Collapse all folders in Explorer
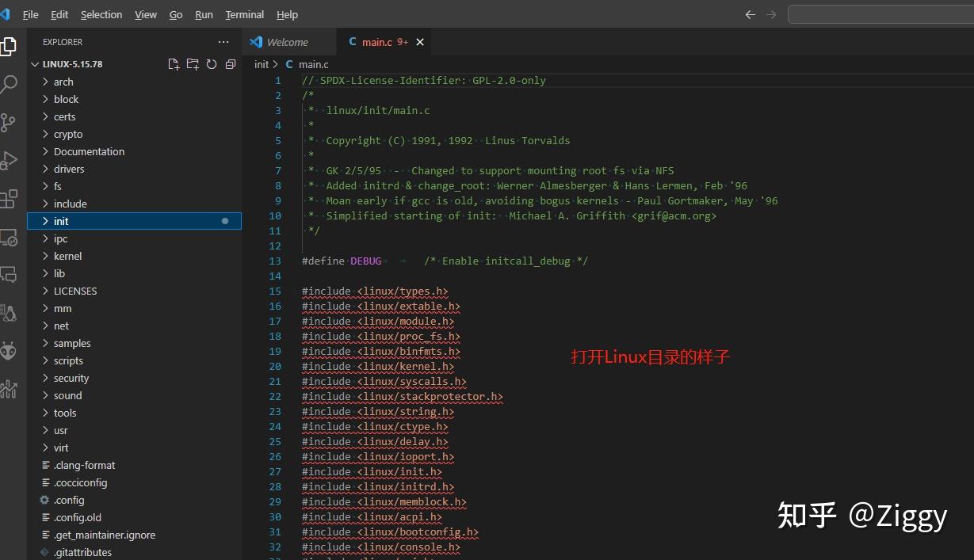Viewport: 974px width, 560px height. 231,64
